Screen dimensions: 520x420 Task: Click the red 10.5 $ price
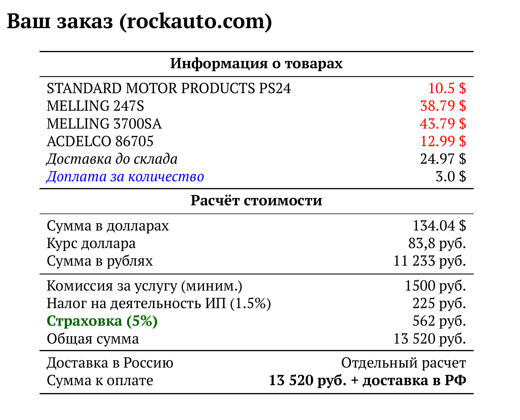[x=447, y=88]
